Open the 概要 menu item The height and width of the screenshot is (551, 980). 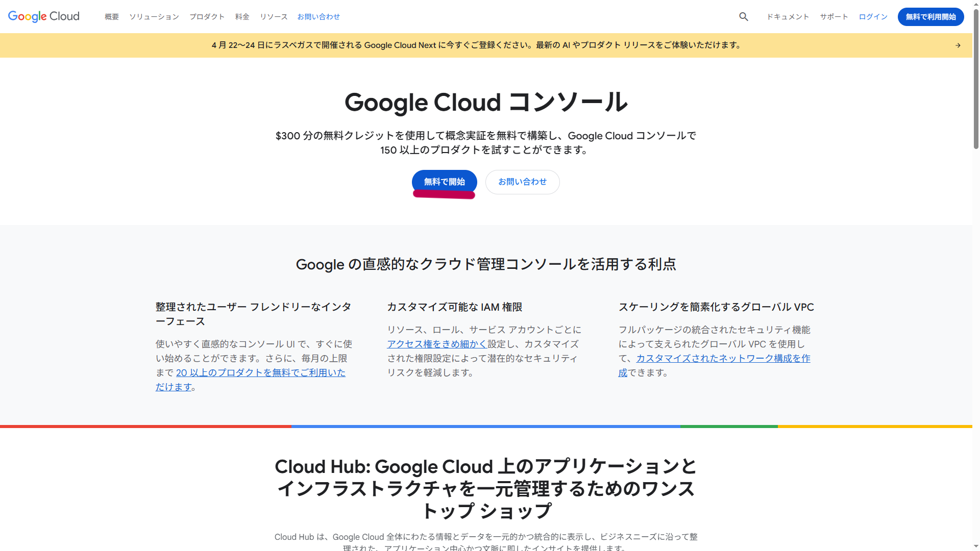[111, 17]
